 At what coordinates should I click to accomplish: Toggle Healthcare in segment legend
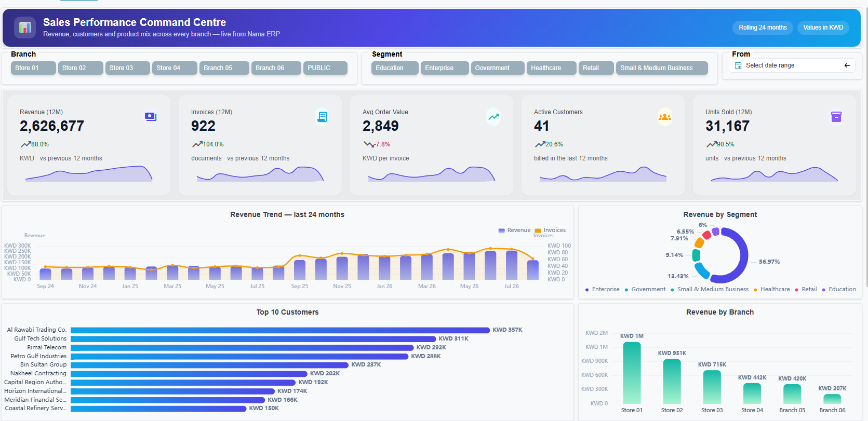pos(771,290)
